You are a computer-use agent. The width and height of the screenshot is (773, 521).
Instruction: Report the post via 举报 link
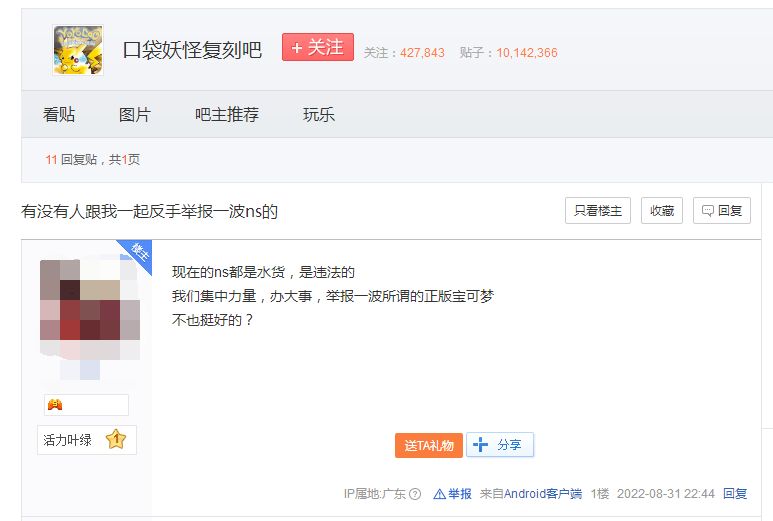(x=453, y=494)
